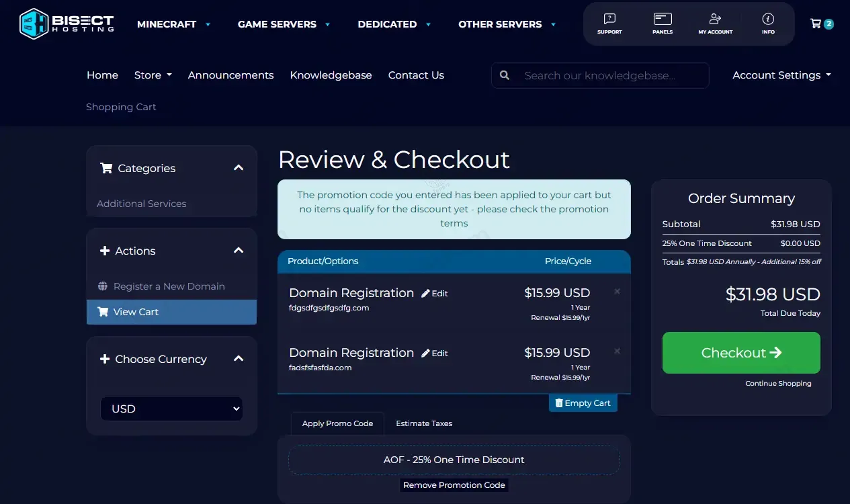Switch to the Estimate Taxes tab
The height and width of the screenshot is (504, 850).
pyautogui.click(x=424, y=423)
